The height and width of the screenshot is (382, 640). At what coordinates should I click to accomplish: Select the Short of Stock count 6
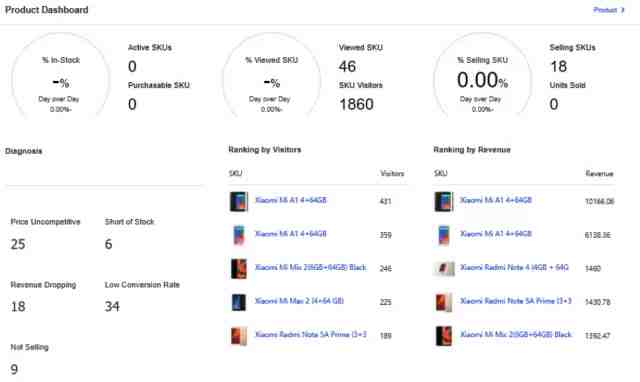pos(108,244)
